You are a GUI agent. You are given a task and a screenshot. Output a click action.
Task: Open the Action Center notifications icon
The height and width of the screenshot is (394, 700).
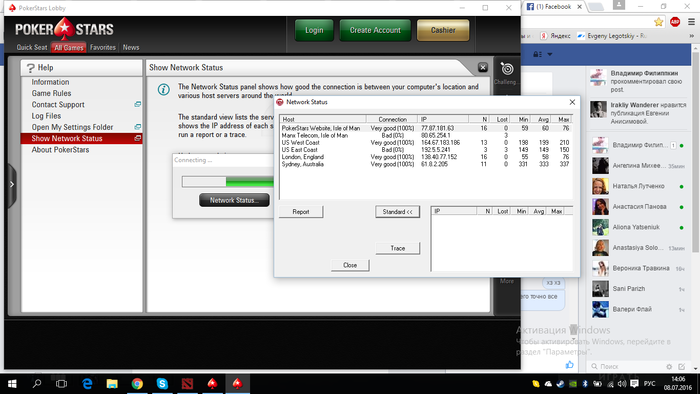634,384
